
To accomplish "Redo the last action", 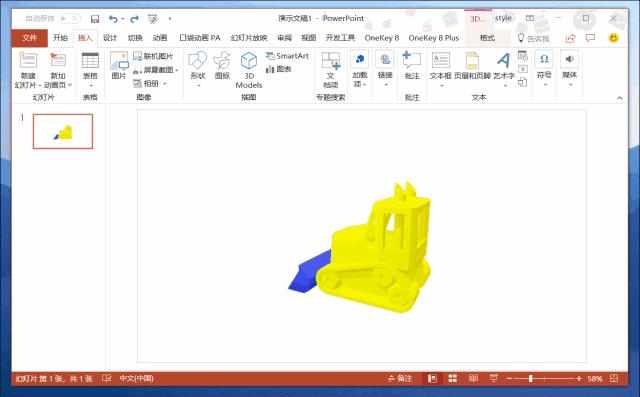I will click(134, 19).
